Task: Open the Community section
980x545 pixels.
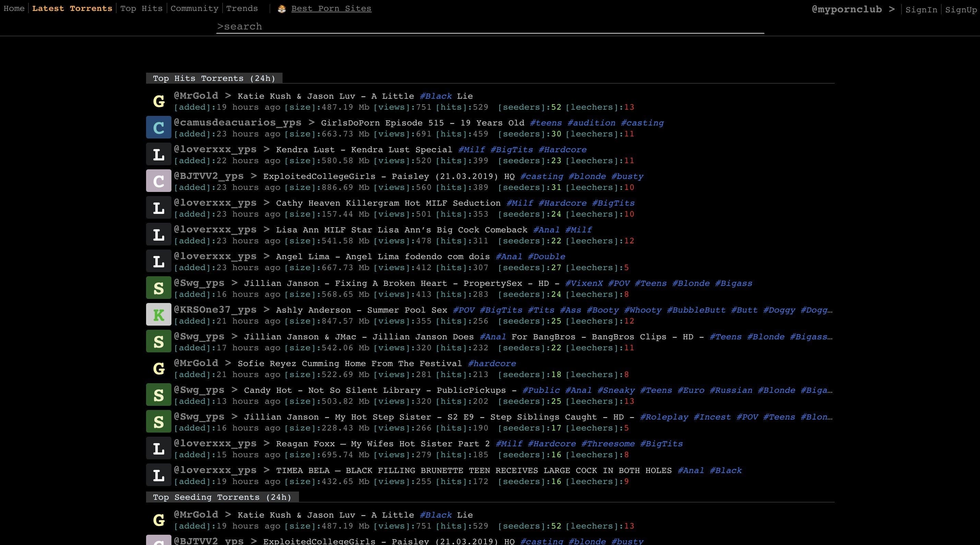Action: coord(194,8)
